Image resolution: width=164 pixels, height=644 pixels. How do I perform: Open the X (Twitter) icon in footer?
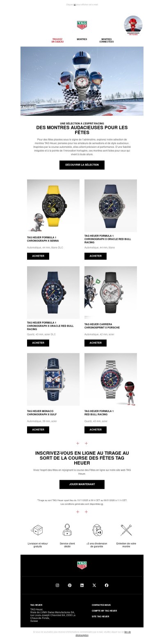(x=94, y=585)
